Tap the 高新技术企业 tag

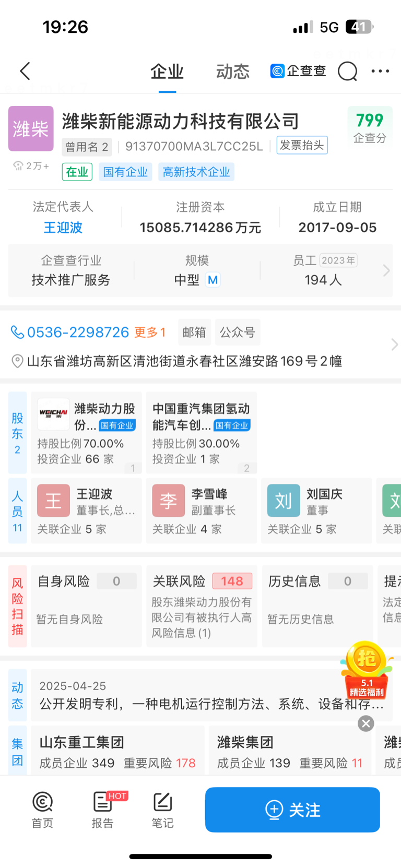[196, 172]
